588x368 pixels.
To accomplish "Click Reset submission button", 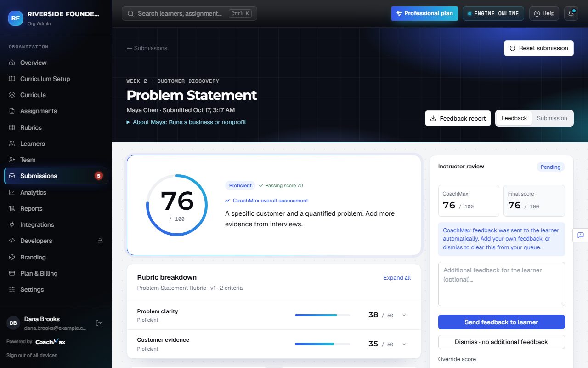I will 539,48.
